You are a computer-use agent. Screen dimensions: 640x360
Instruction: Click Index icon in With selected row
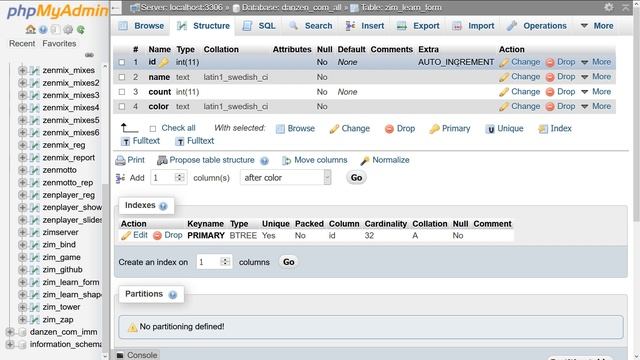coord(543,129)
